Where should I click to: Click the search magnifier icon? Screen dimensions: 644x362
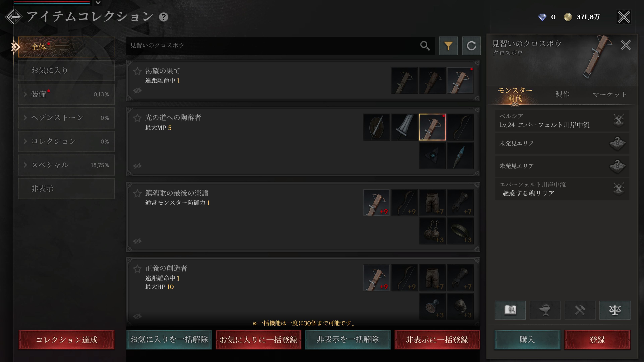pos(425,46)
